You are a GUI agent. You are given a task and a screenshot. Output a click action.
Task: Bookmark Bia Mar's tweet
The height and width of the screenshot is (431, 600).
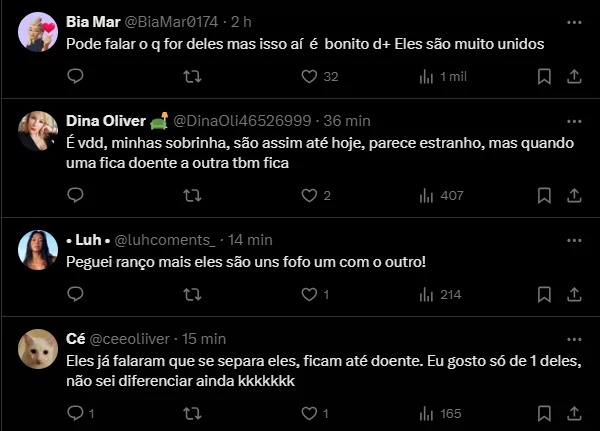coord(544,77)
